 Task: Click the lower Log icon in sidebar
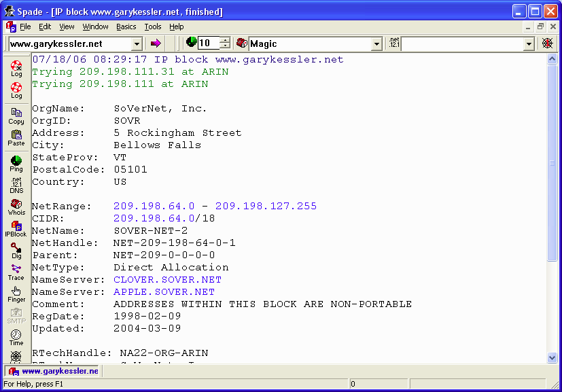tap(16, 90)
